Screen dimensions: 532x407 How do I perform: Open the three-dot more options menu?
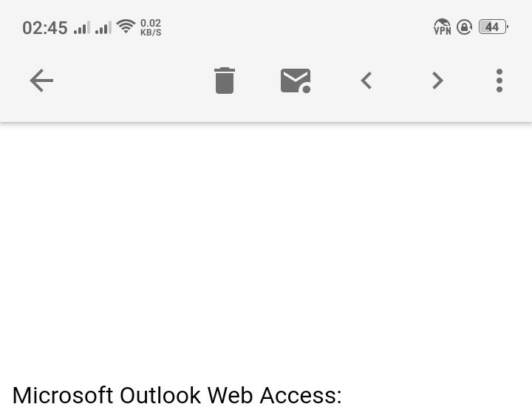pyautogui.click(x=499, y=81)
